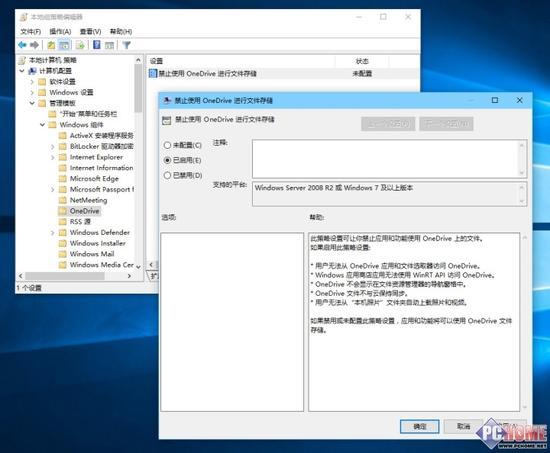Select Internet Information in the tree
The image size is (550, 453).
(101, 168)
